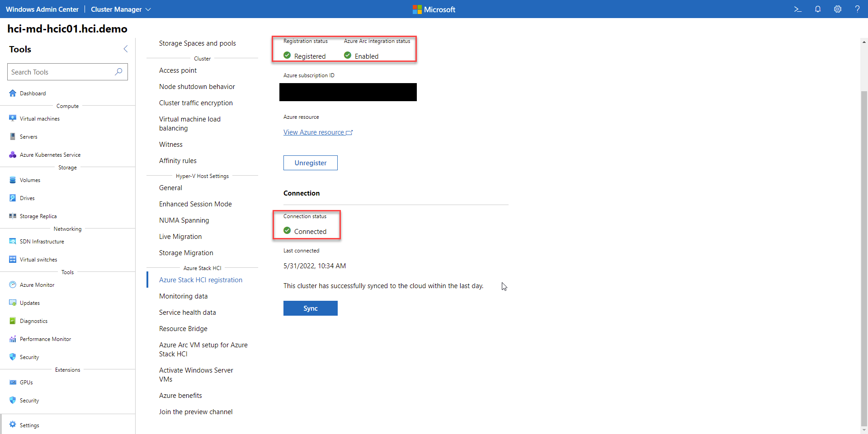
Task: Open the Storage Replica icon
Action: coord(13,216)
